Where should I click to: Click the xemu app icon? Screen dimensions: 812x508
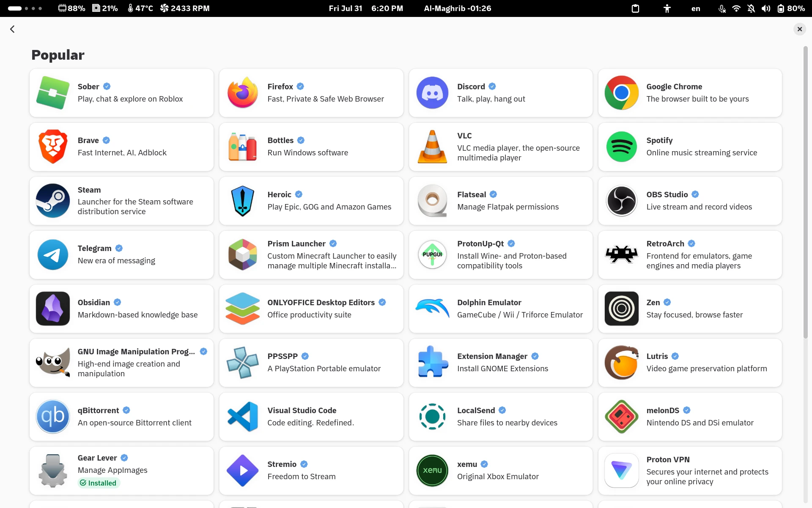pos(432,471)
